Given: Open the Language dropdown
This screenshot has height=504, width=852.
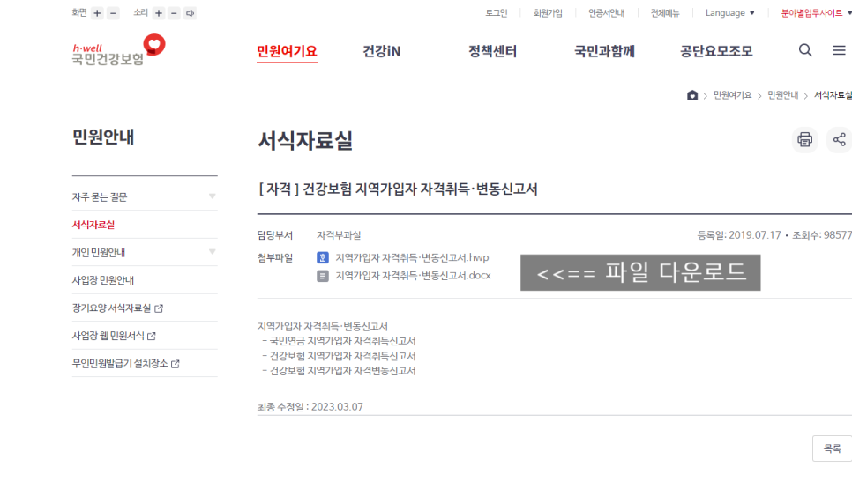Looking at the screenshot, I should coord(729,13).
